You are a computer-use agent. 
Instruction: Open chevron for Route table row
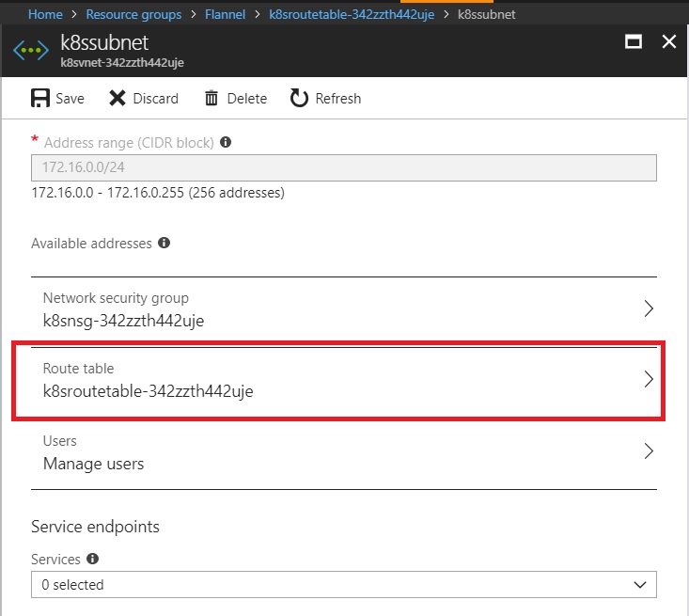pos(649,379)
